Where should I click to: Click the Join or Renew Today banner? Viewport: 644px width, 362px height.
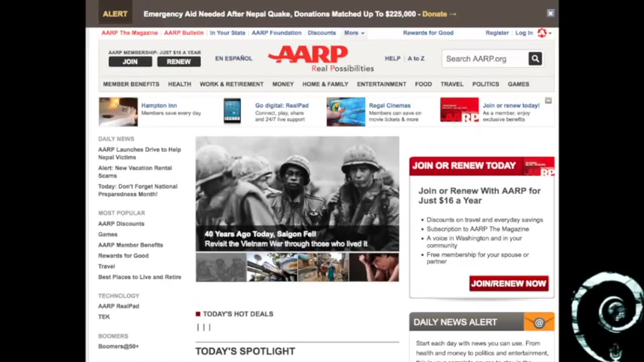tap(482, 166)
